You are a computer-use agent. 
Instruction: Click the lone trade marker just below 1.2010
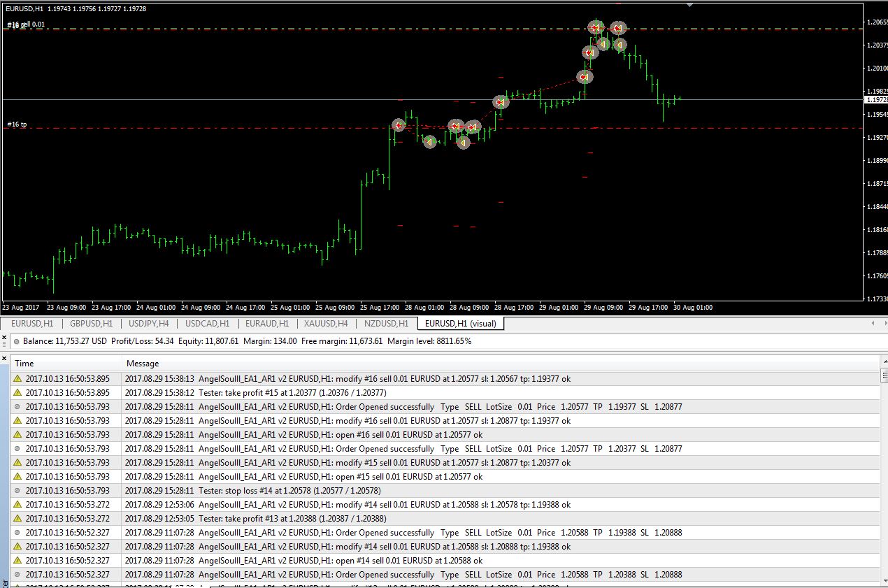click(x=585, y=77)
